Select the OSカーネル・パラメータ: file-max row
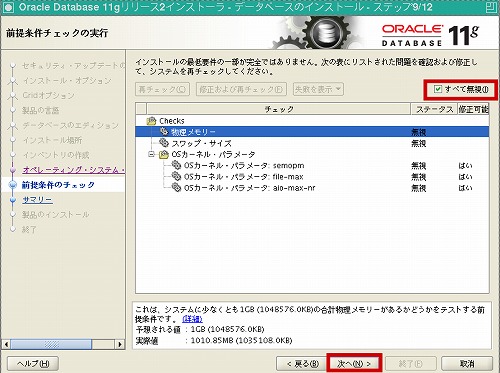Viewport: 500px width, 373px height. coord(312,177)
